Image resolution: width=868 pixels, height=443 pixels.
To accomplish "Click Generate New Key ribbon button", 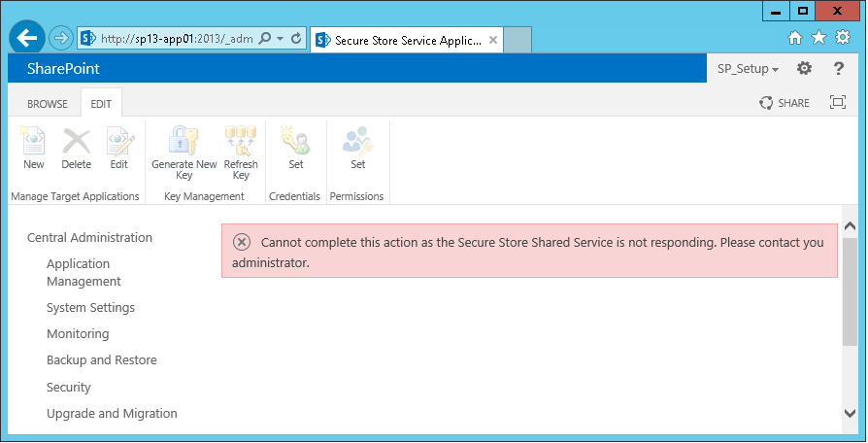I will coord(184,153).
